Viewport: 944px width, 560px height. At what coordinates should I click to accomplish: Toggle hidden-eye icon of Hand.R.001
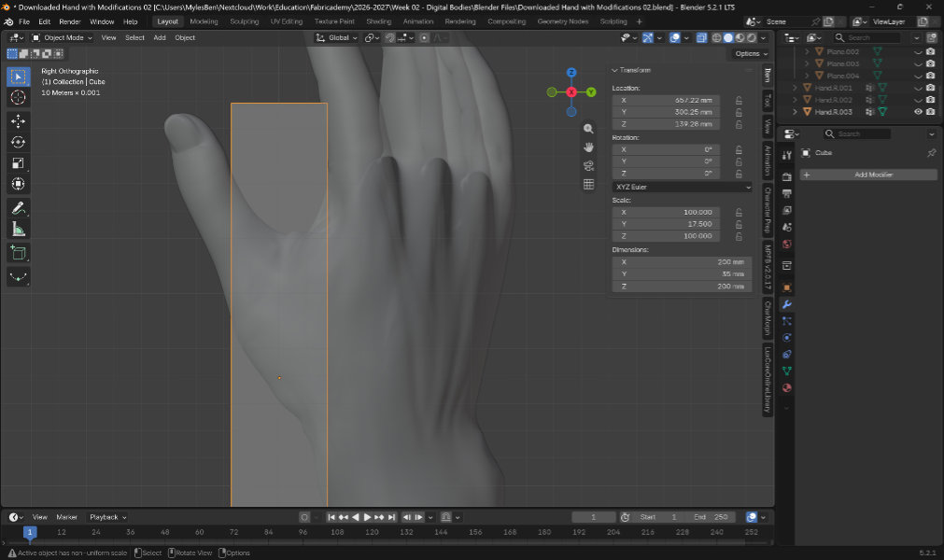[x=918, y=88]
